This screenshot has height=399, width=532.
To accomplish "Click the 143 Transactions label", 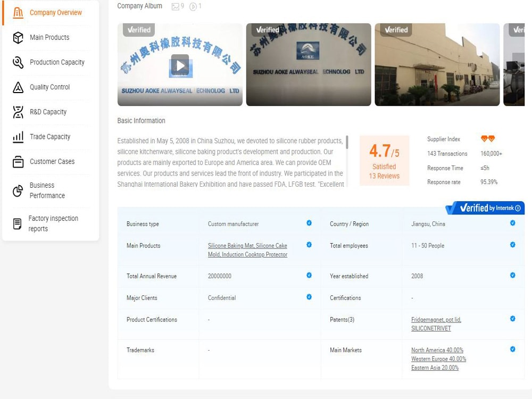I will coord(447,154).
